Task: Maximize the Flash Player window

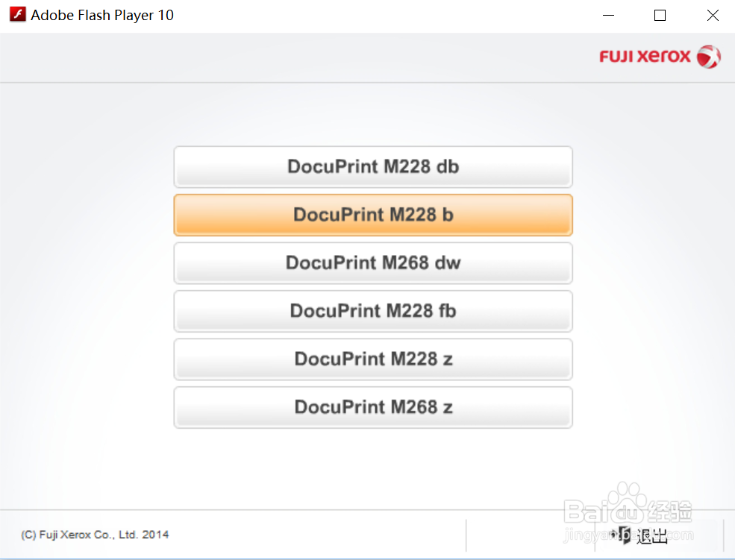Action: click(660, 16)
